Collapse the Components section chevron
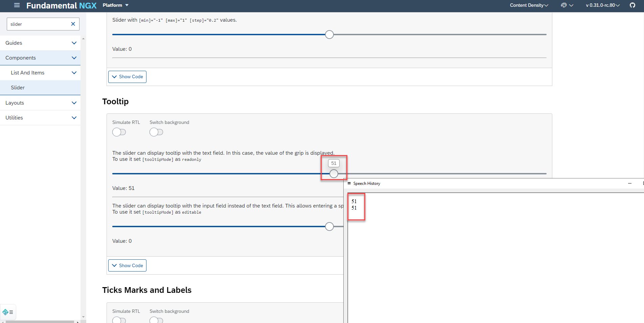Viewport: 644px width, 323px height. click(74, 58)
